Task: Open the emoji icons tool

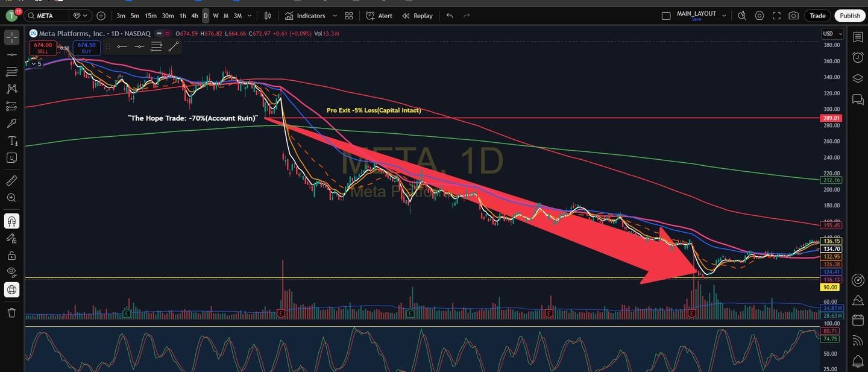Action: pyautogui.click(x=11, y=157)
